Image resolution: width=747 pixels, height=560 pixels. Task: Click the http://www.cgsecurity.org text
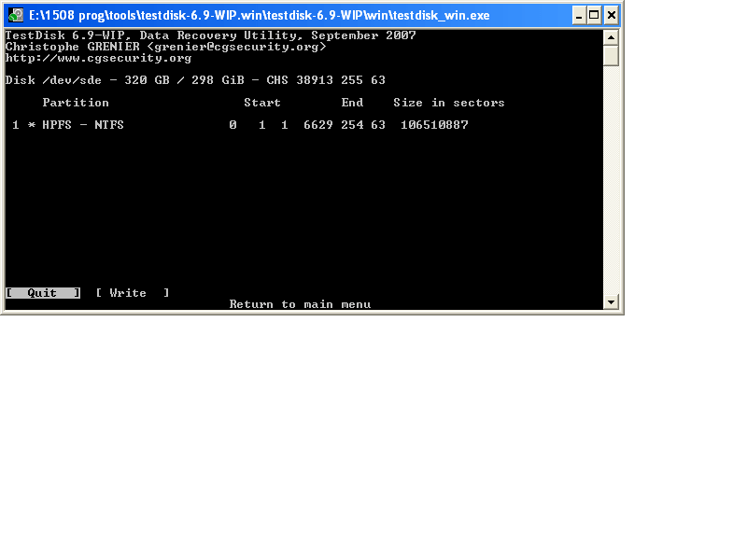98,58
